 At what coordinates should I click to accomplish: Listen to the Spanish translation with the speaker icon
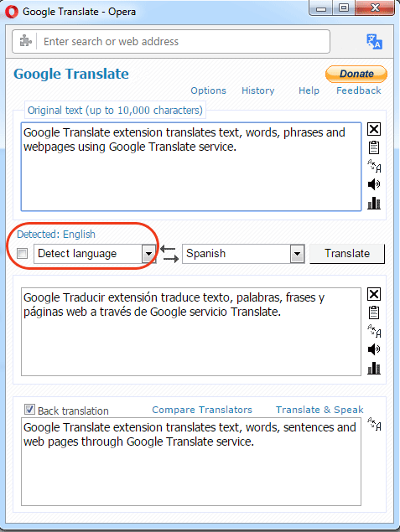pos(374,349)
